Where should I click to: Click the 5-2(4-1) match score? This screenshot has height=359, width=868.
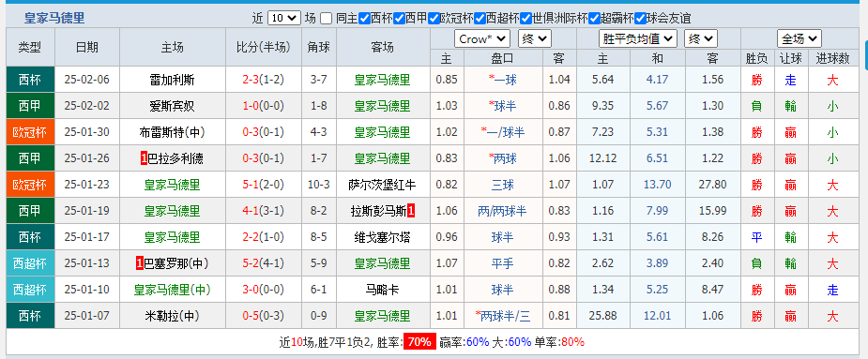tap(264, 263)
